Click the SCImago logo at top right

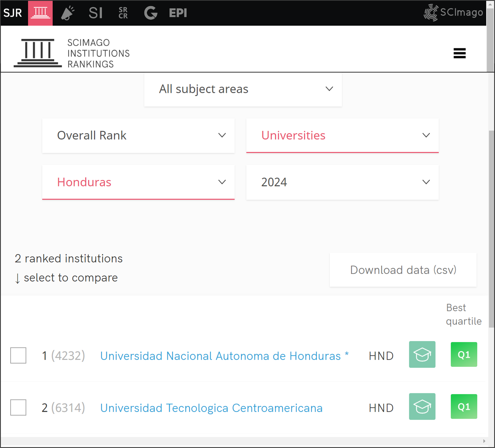pyautogui.click(x=453, y=13)
